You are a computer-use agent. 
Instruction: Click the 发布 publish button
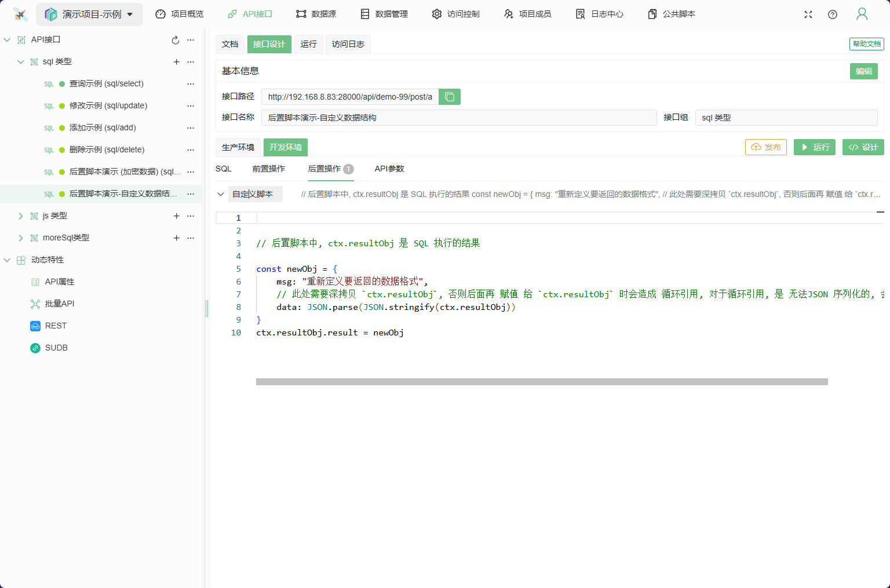click(x=765, y=147)
